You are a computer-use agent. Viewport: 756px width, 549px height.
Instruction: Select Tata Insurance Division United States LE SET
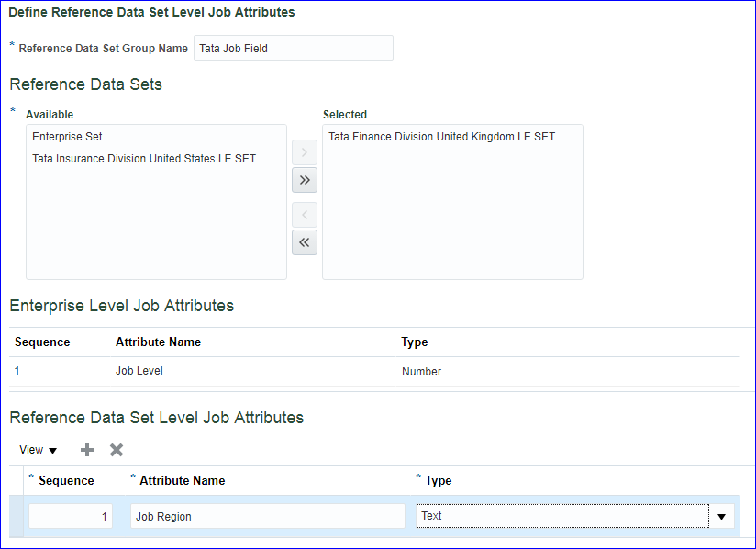pyautogui.click(x=144, y=159)
